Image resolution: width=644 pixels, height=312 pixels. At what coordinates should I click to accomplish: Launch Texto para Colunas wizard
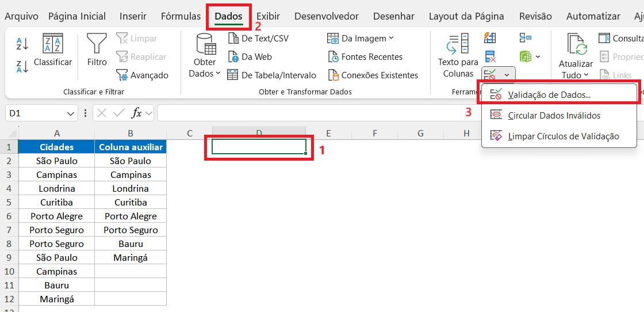click(x=458, y=56)
